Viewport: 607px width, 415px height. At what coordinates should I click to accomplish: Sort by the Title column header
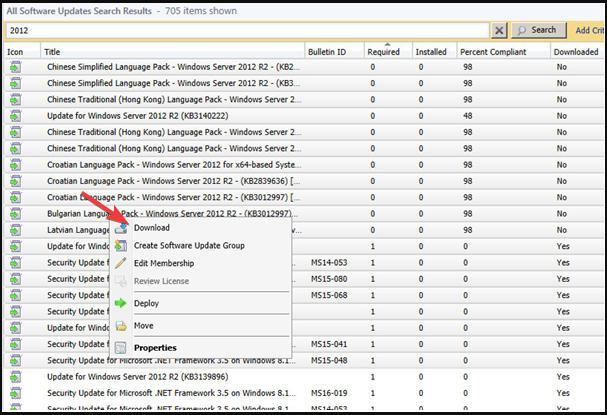pyautogui.click(x=172, y=52)
